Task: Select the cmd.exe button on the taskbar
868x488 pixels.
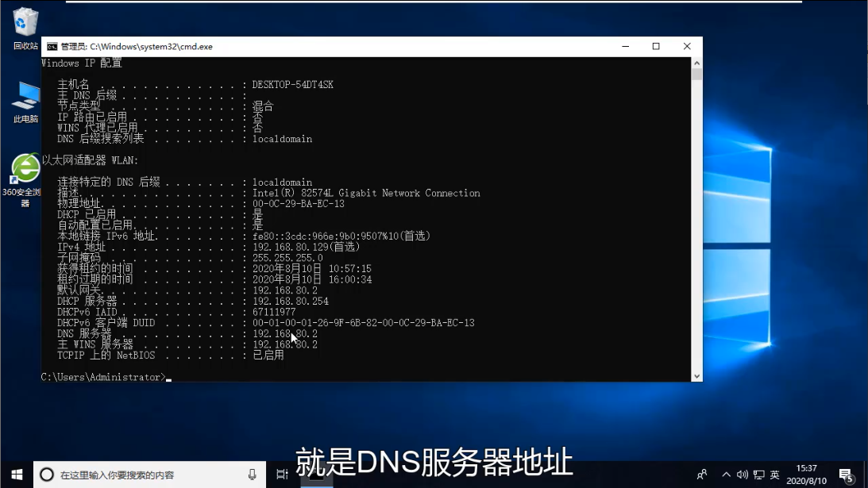Action: coord(317,475)
